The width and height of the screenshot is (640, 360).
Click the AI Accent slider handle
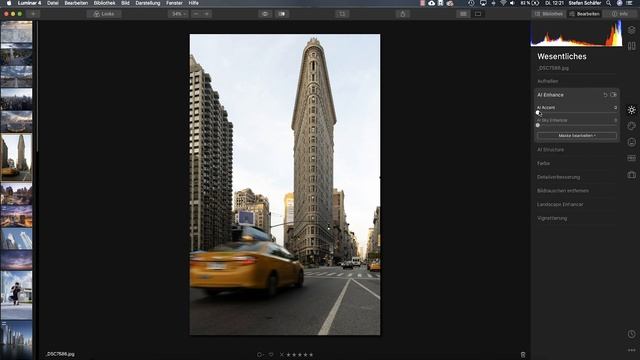[538, 113]
